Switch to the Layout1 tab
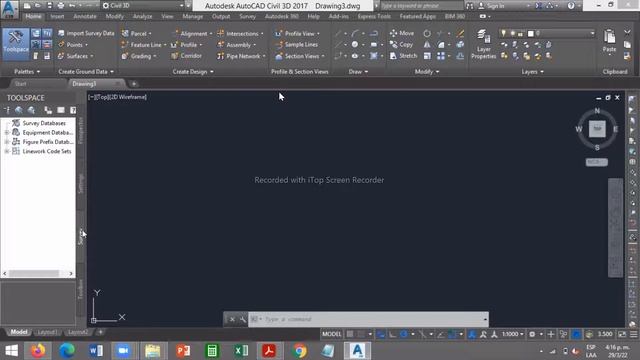 pos(47,332)
